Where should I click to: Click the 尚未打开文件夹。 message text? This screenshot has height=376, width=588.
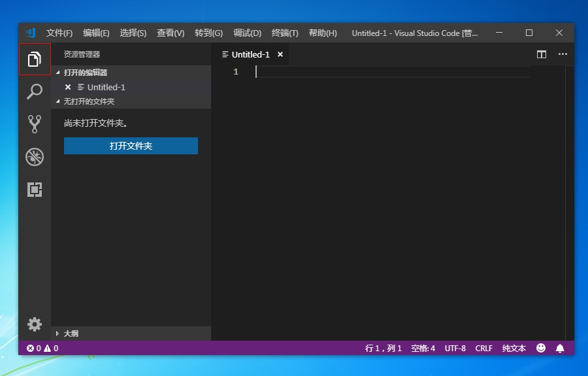coord(96,123)
